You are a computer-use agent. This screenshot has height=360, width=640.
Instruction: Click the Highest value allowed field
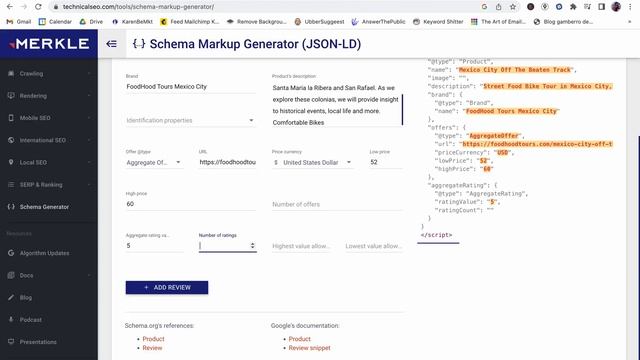pos(301,246)
